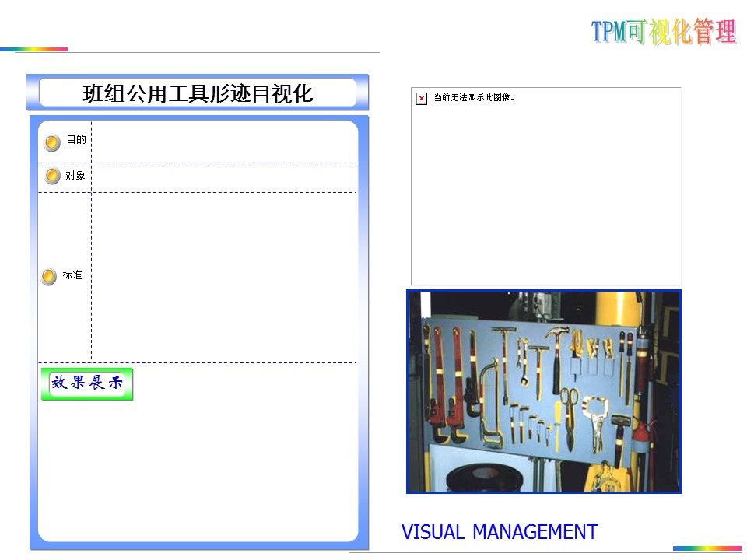The width and height of the screenshot is (747, 560).
Task: Click the 标准 label
Action: point(72,275)
